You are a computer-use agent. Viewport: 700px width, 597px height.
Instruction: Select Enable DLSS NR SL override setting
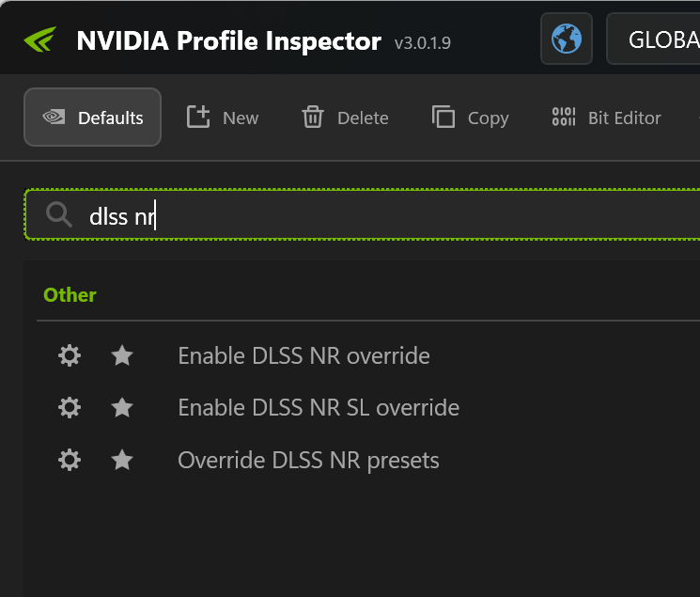319,407
